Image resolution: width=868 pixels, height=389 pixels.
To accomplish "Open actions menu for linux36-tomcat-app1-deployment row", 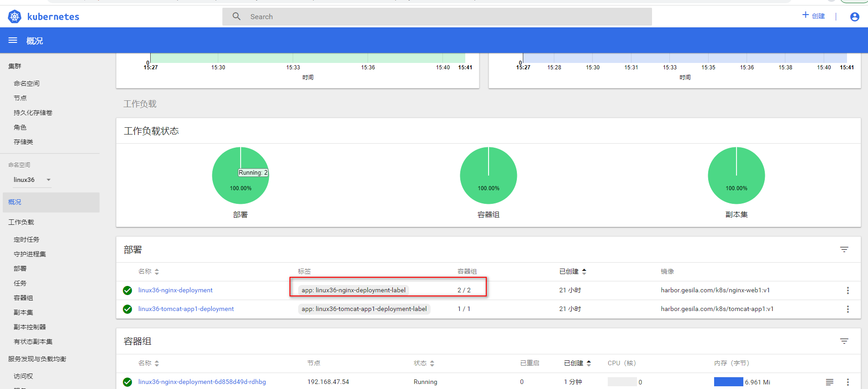I will pos(848,309).
